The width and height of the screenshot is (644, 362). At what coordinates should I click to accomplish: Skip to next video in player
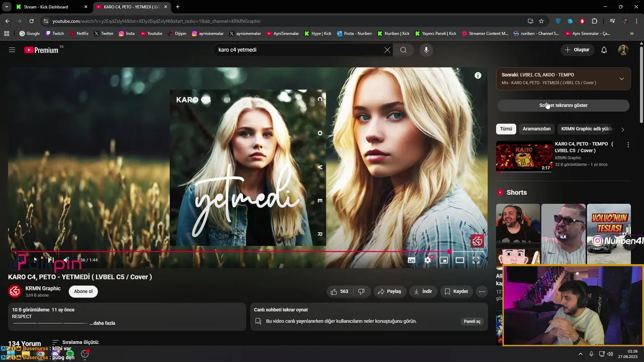(x=50, y=260)
